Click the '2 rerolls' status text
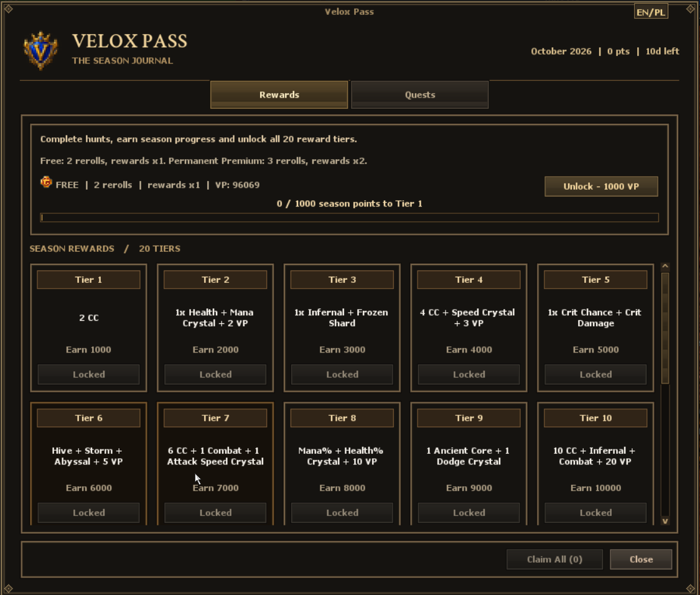The image size is (700, 595). 113,185
